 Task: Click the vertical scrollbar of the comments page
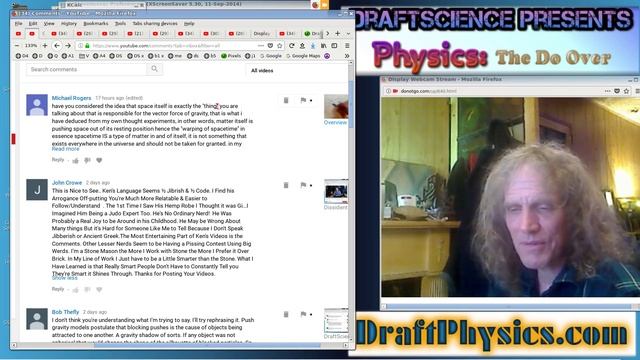(x=351, y=104)
